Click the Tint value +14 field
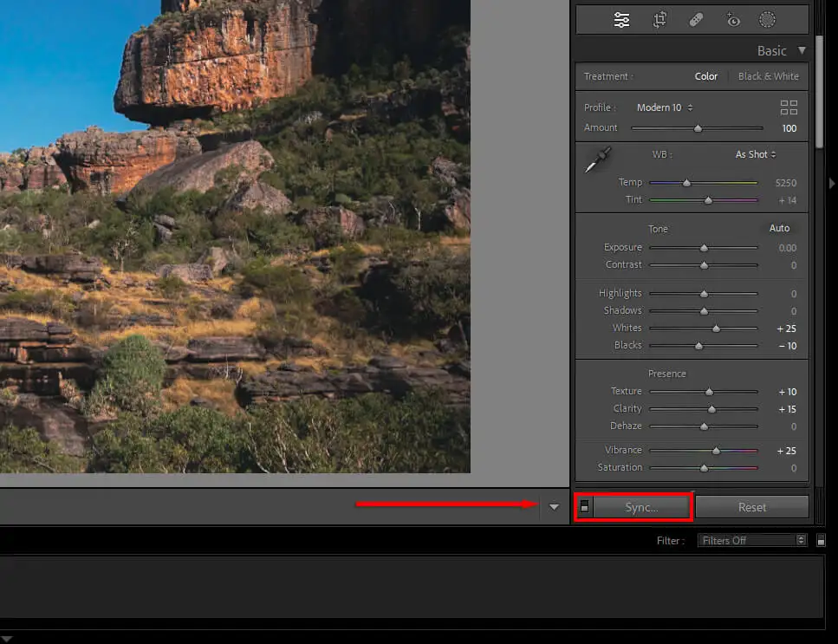838x644 pixels. point(787,200)
